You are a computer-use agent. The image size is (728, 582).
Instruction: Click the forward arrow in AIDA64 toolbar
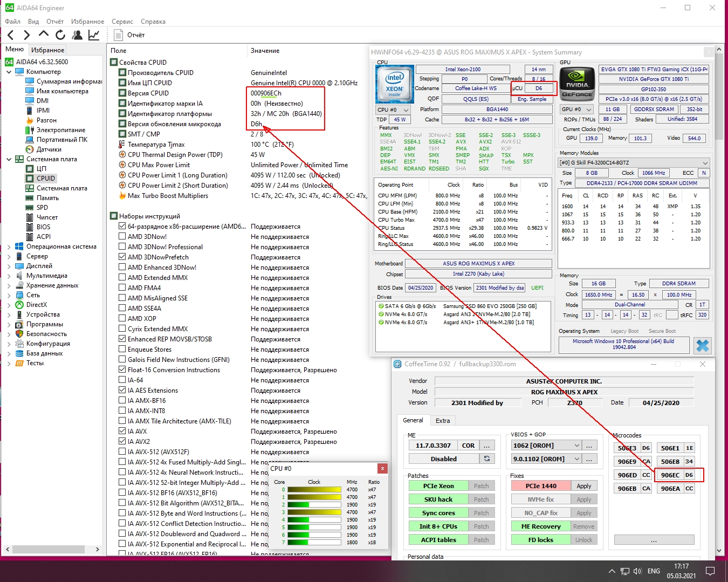coord(27,35)
